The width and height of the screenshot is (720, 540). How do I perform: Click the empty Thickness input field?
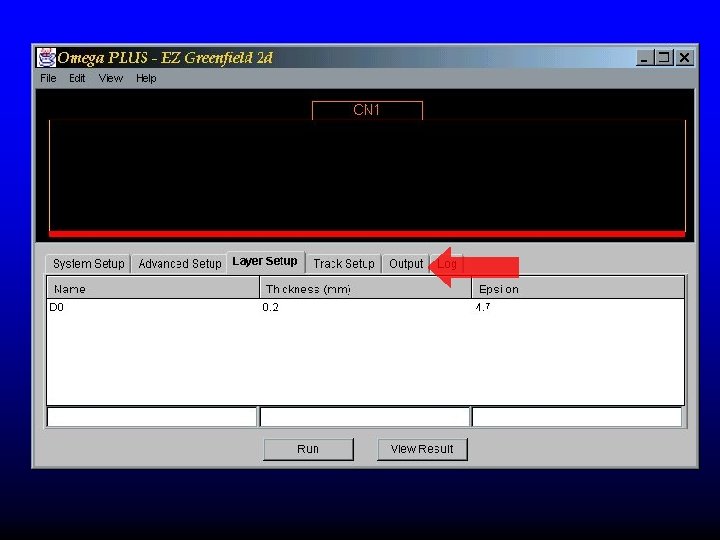point(365,417)
